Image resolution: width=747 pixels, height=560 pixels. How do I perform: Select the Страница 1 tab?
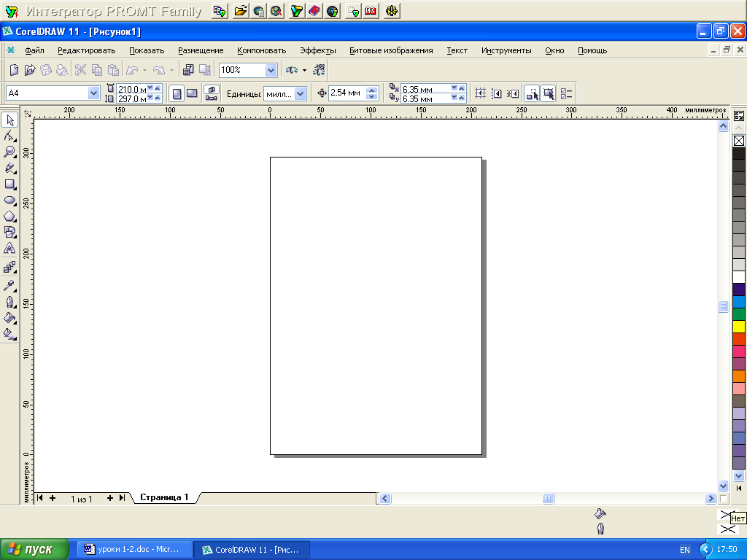tap(164, 497)
